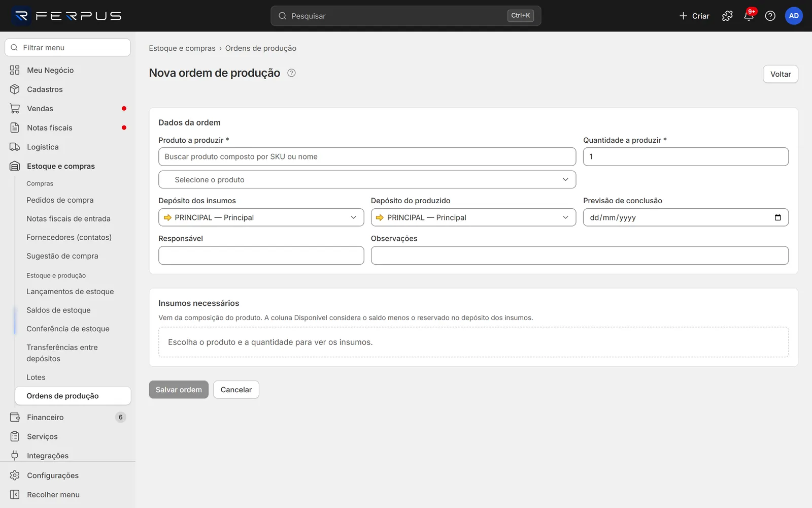Open the Criar menu in the header
The width and height of the screenshot is (812, 508).
pyautogui.click(x=694, y=16)
